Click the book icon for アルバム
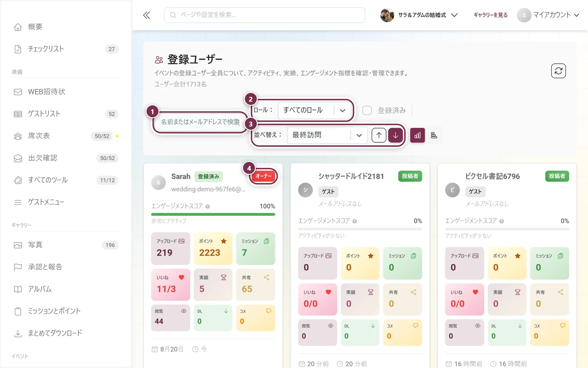The width and height of the screenshot is (588, 368). (x=18, y=289)
